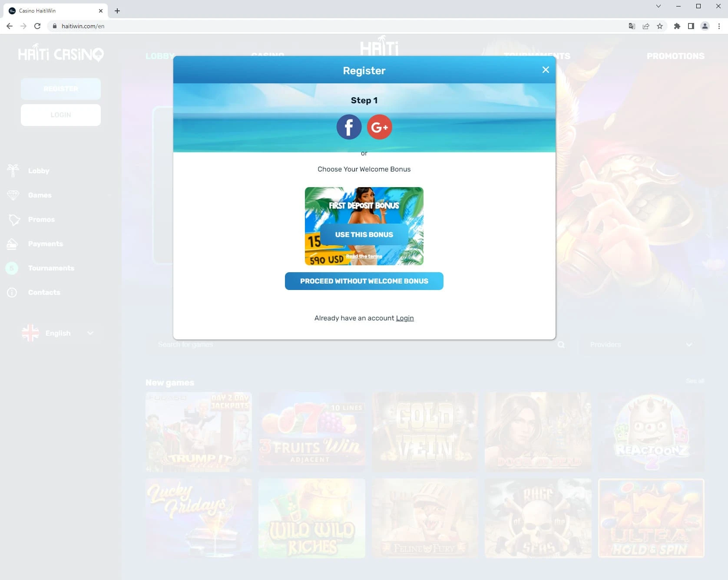728x580 pixels.
Task: Click the address bar URL haitiwin.com/en
Action: coord(83,26)
